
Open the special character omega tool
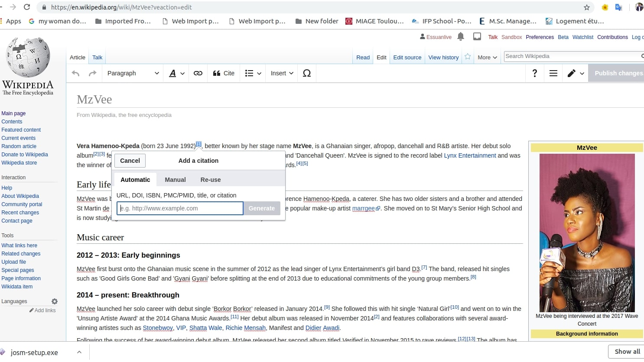(x=307, y=73)
